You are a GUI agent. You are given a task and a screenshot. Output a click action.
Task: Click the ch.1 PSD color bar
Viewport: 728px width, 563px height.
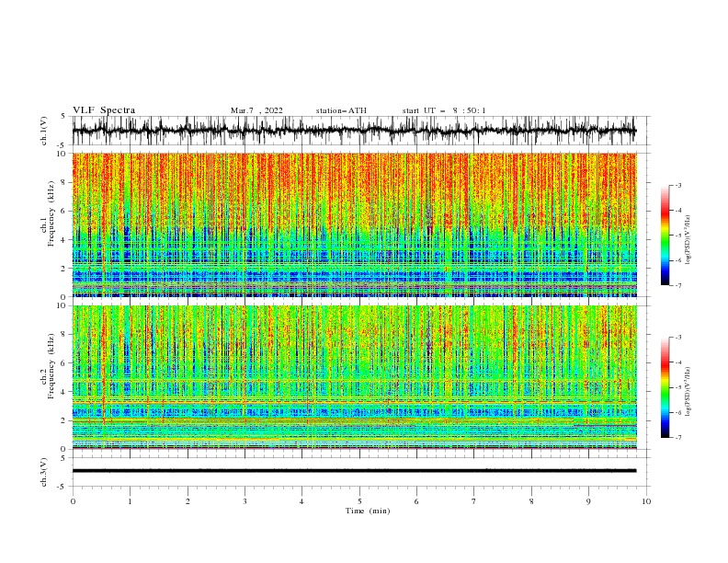coord(665,235)
